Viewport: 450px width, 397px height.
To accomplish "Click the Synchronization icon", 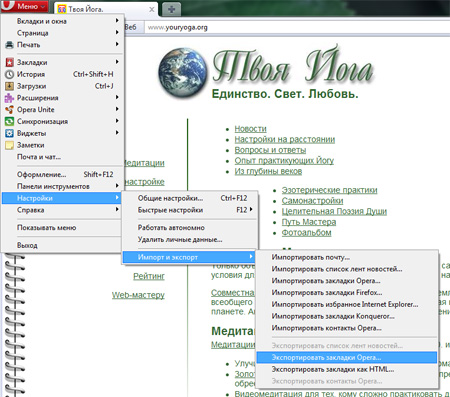I will 9,121.
